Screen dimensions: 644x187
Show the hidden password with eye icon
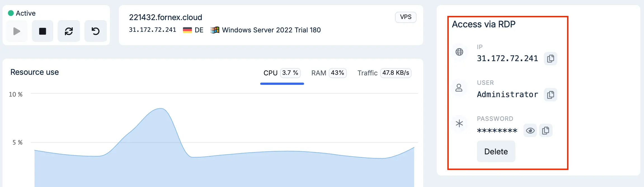pos(530,130)
